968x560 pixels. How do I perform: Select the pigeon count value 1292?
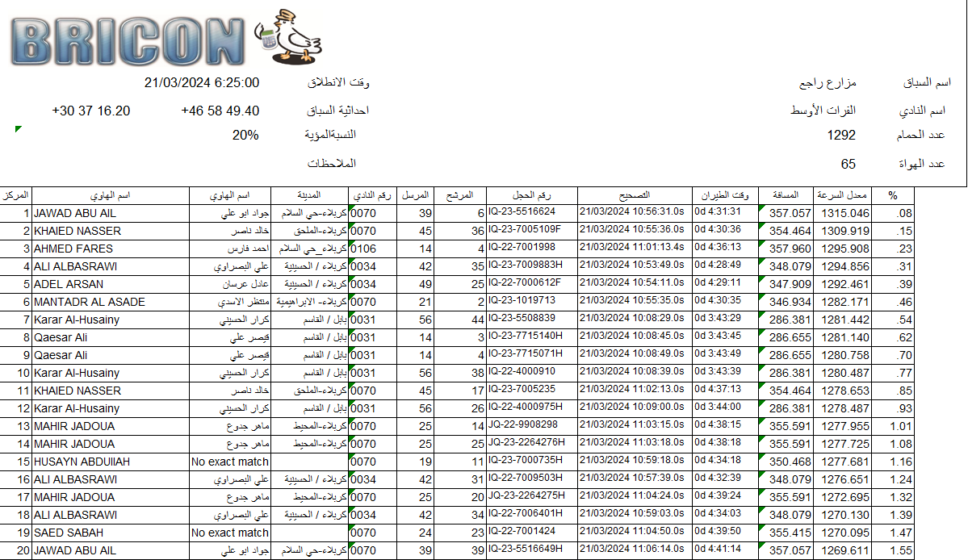click(x=841, y=135)
